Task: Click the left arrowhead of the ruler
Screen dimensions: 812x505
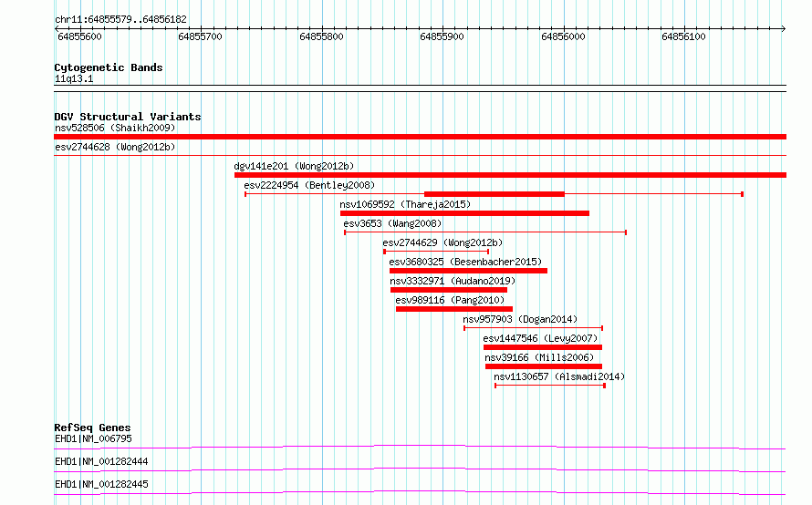Action: pyautogui.click(x=57, y=28)
